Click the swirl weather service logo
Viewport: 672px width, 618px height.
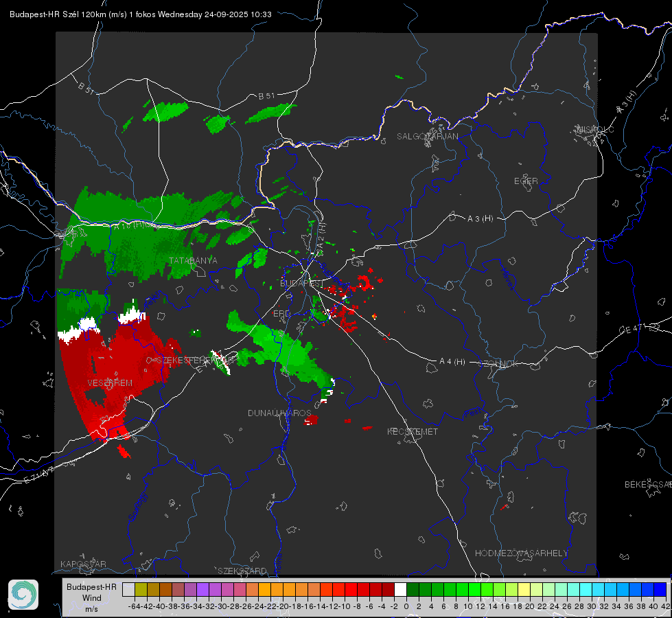click(23, 595)
